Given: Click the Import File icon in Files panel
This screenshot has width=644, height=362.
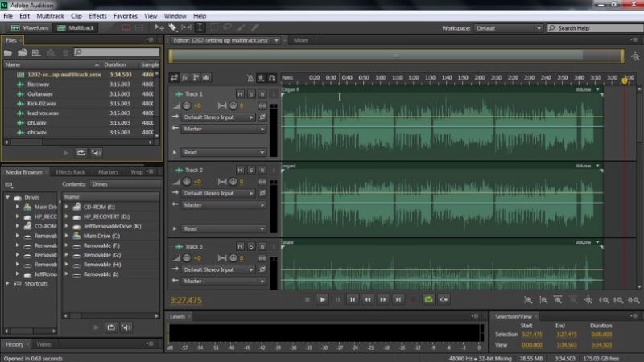Looking at the screenshot, I should pos(23,52).
